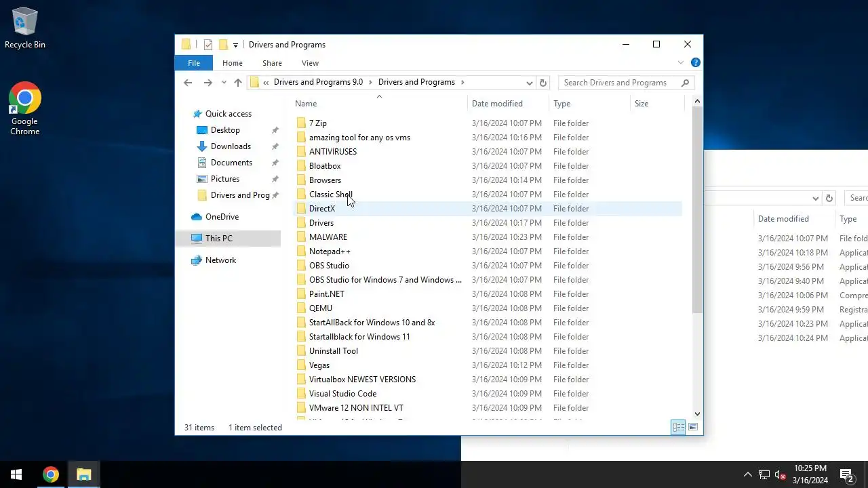Open Chrome from the taskbar
Viewport: 868px width, 488px height.
(x=51, y=474)
